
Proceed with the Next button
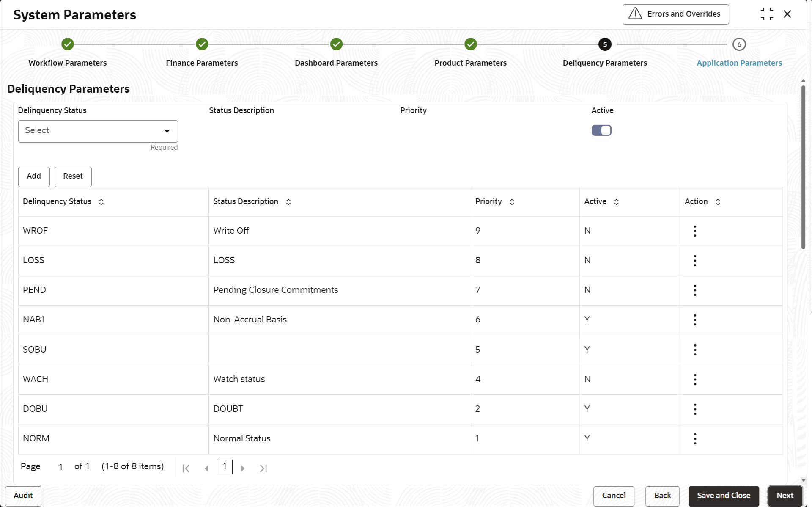point(785,496)
